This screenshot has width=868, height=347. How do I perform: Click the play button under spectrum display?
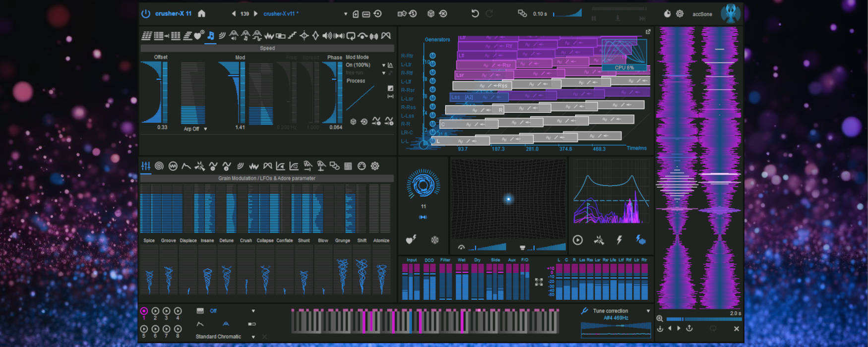[578, 240]
